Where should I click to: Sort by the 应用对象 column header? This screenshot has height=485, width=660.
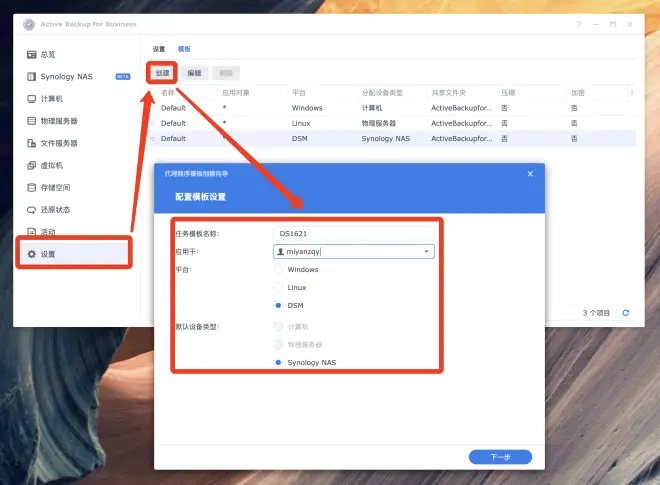[236, 93]
